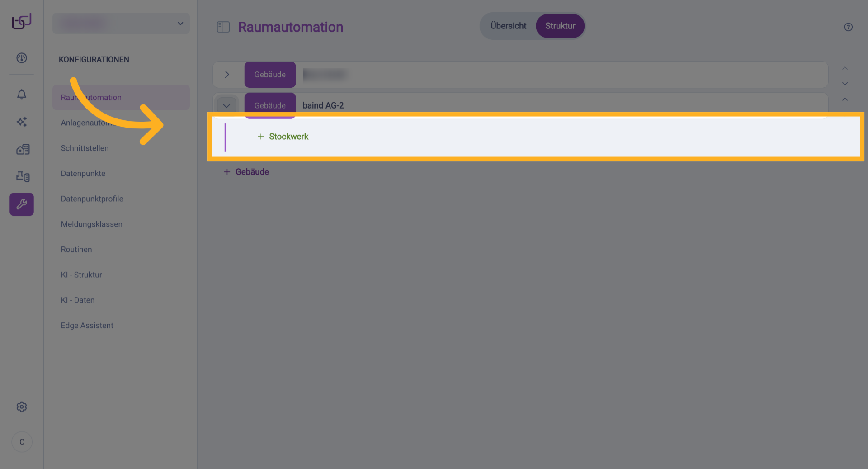
Task: Switch to Übersicht view
Action: tap(508, 26)
